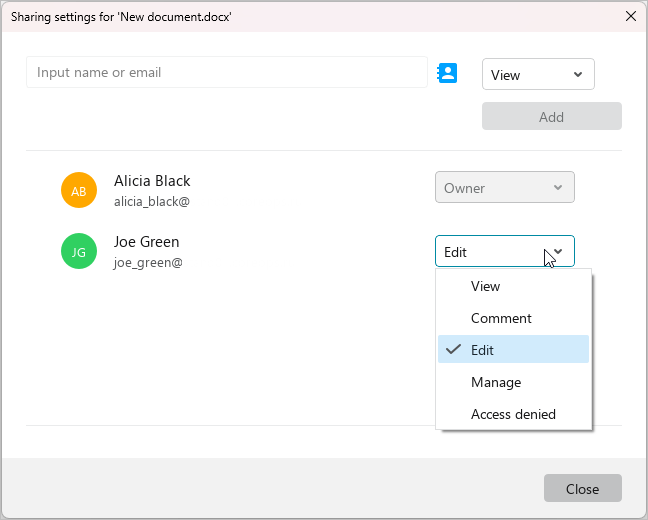Click the title 'Sharing settings for New document.docx'
This screenshot has width=648, height=520.
121,17
